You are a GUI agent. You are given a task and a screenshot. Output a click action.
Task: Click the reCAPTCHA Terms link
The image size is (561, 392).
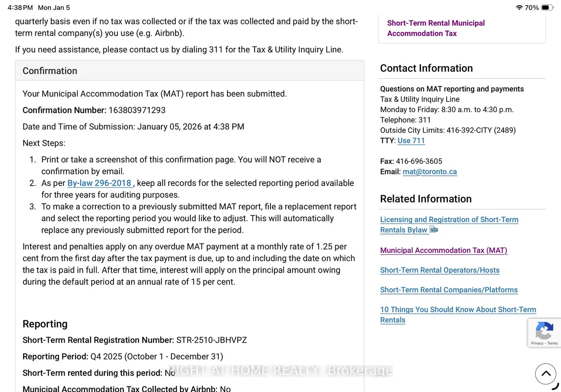(553, 343)
